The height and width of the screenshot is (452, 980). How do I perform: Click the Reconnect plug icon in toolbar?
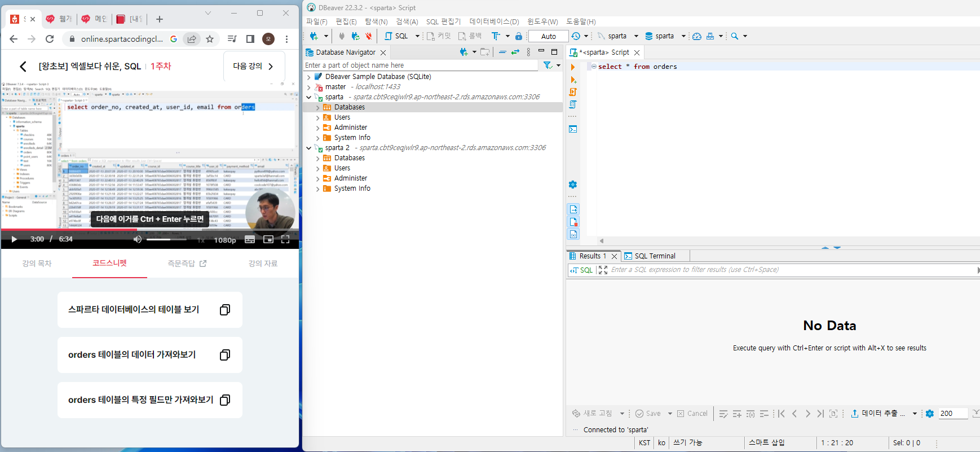click(355, 36)
